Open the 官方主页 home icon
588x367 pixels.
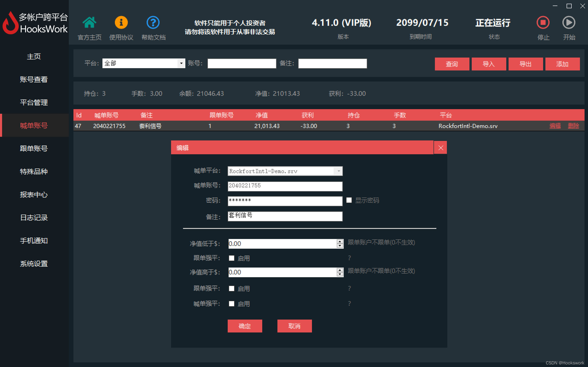89,22
